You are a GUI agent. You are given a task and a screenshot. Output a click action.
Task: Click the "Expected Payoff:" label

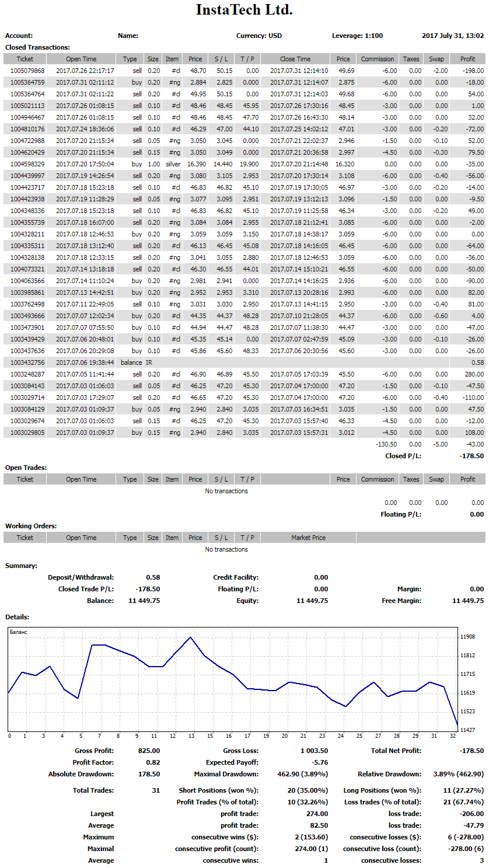click(232, 762)
